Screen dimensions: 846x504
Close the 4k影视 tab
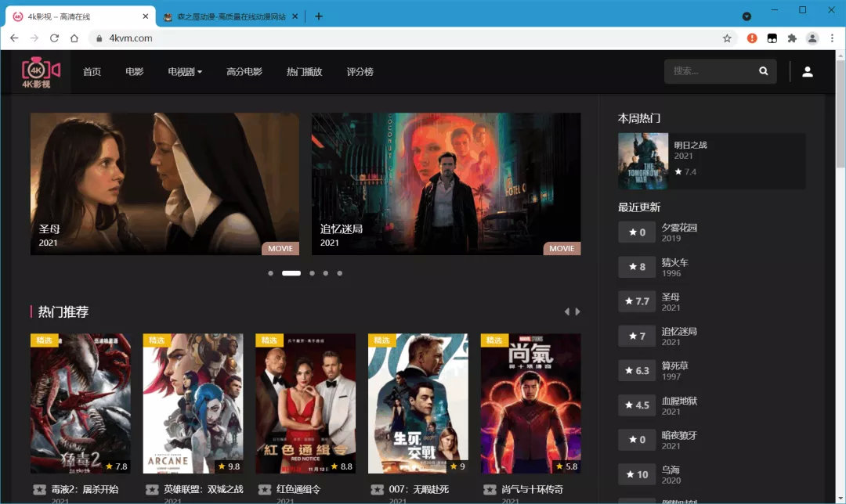point(145,16)
